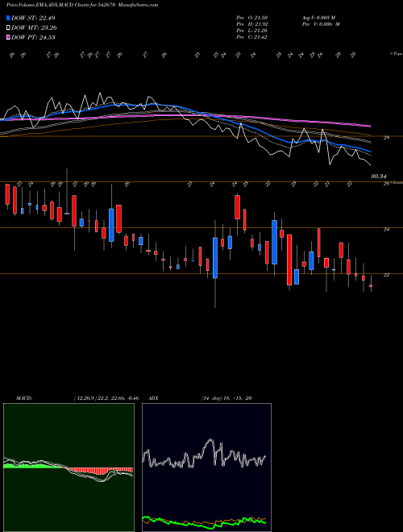Click the 'Avg V: 0.003 M' value

point(318,18)
